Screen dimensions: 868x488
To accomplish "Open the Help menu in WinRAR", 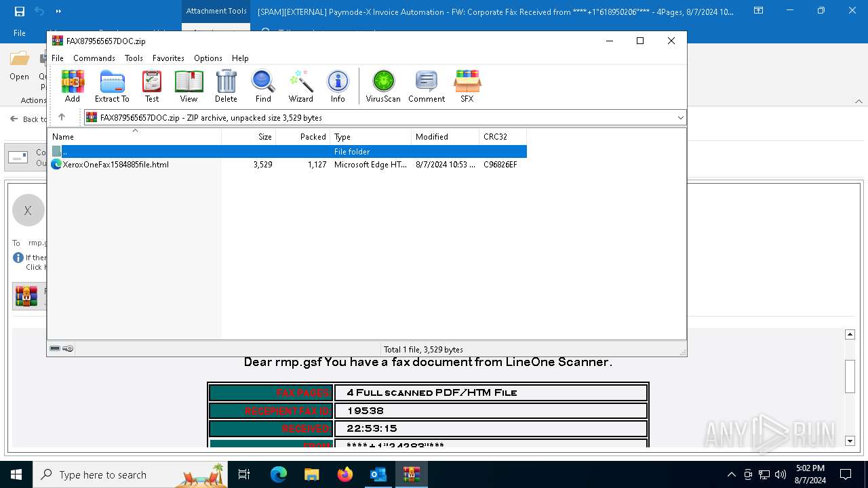I will tap(240, 58).
